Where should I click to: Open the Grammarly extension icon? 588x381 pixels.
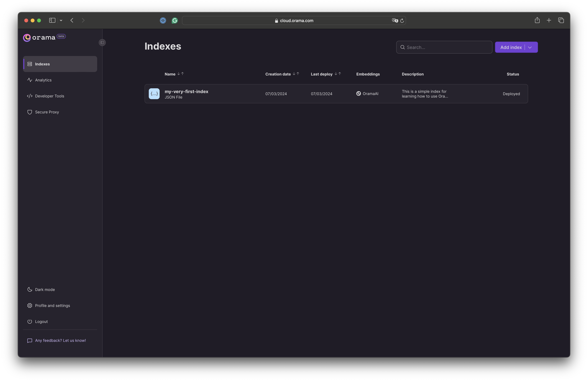(175, 20)
